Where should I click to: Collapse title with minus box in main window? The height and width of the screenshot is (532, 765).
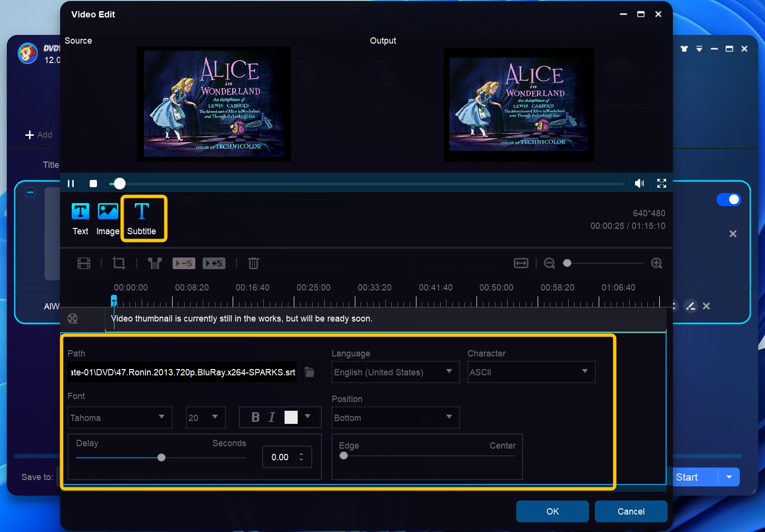30,193
